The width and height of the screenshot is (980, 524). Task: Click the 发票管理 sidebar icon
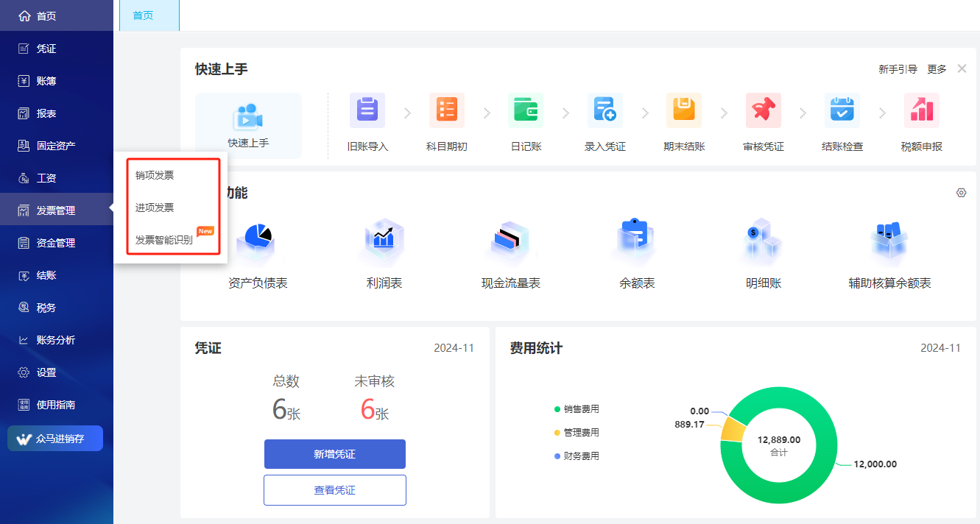[24, 210]
